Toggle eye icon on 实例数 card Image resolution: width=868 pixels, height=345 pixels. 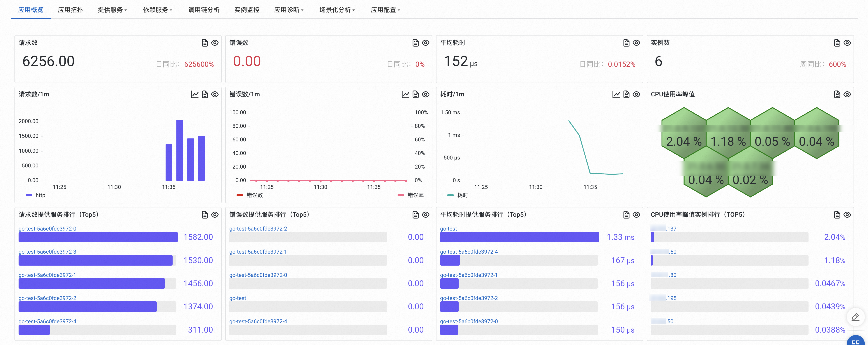[847, 43]
